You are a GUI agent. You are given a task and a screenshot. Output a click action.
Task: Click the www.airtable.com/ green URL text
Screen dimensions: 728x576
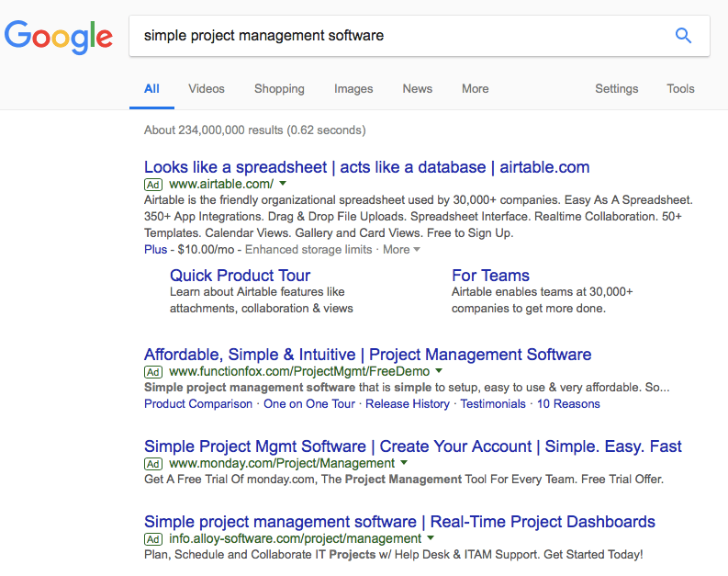tap(221, 184)
